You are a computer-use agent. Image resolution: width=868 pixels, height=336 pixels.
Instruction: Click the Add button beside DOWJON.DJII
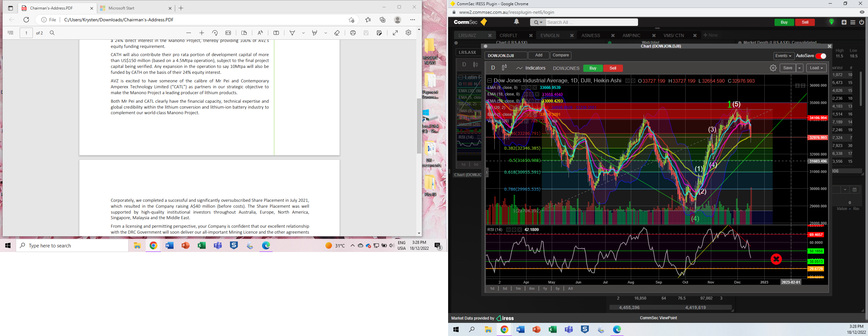tap(539, 55)
